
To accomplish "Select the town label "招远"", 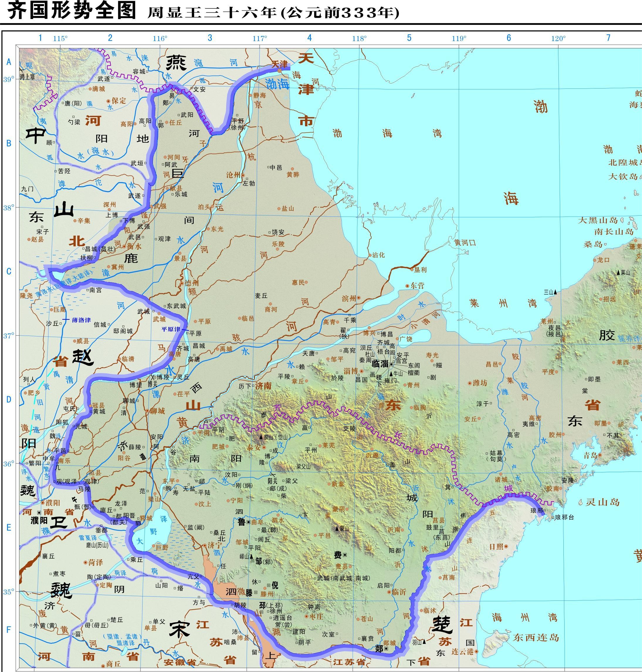I will pyautogui.click(x=609, y=299).
